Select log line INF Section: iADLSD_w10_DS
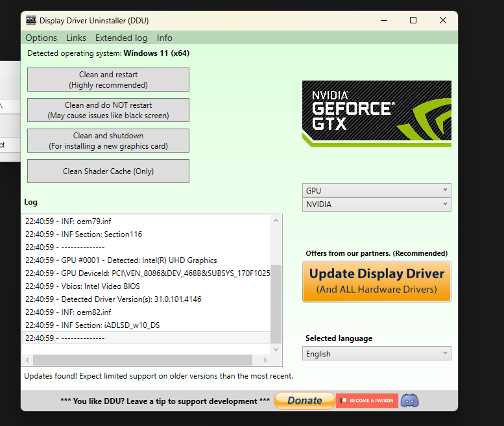The height and width of the screenshot is (426, 504). point(146,325)
